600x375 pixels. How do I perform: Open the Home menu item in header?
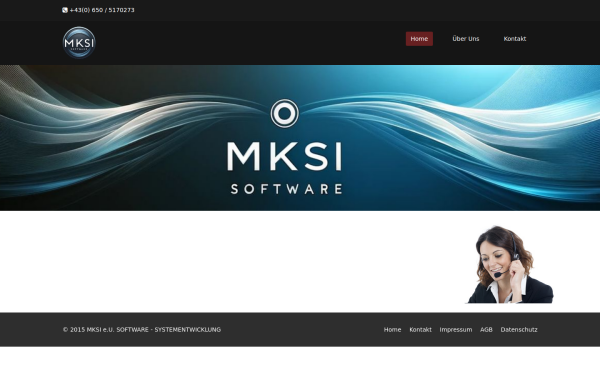[419, 39]
